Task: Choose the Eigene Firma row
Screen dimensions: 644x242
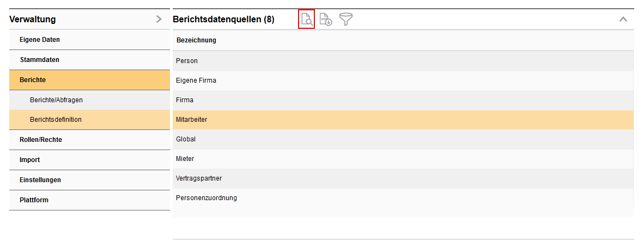Action: click(196, 80)
